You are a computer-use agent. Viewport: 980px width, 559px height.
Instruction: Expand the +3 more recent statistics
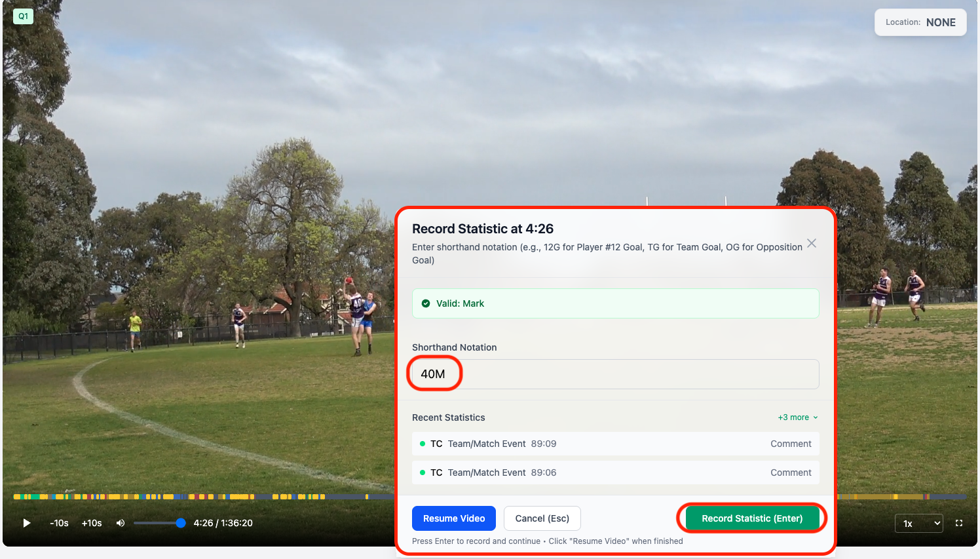point(798,417)
